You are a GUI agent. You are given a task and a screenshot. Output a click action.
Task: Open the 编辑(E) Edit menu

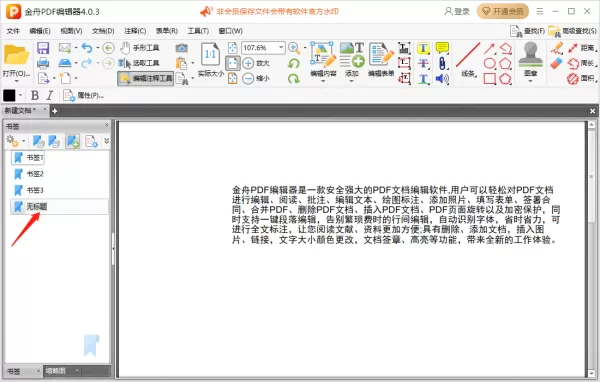click(40, 31)
